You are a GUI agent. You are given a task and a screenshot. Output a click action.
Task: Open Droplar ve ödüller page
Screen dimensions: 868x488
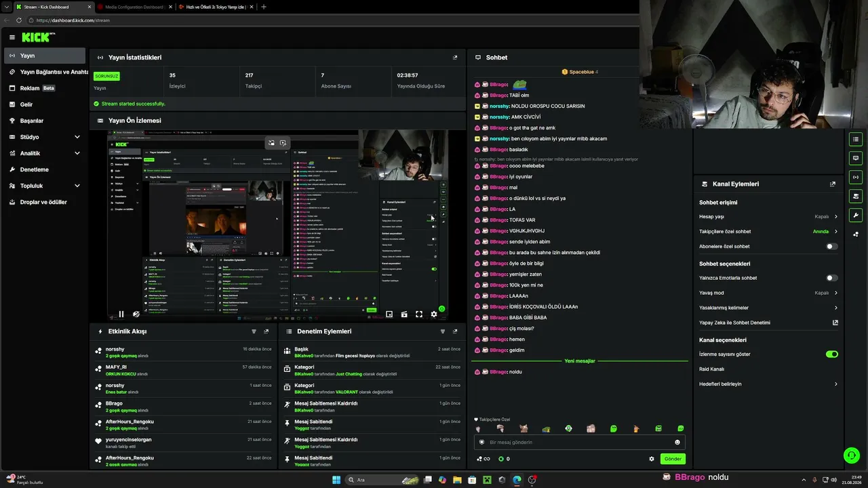coord(45,202)
